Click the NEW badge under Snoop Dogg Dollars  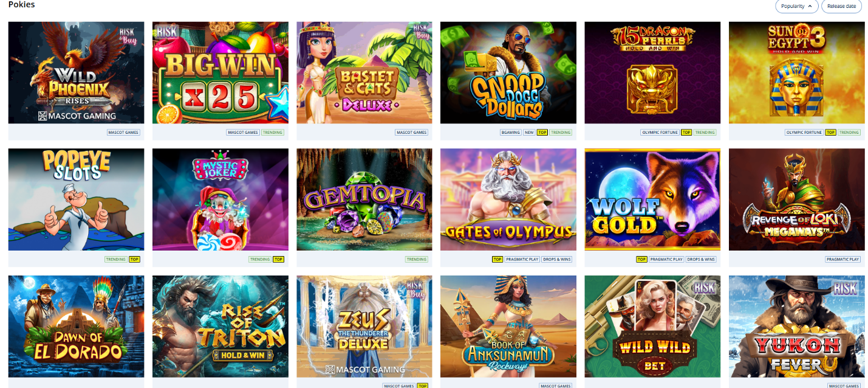coord(529,133)
